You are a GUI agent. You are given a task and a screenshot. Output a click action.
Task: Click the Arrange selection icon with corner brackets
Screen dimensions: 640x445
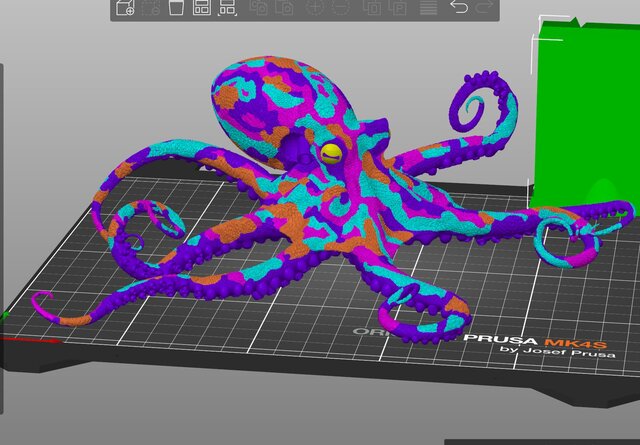(227, 7)
